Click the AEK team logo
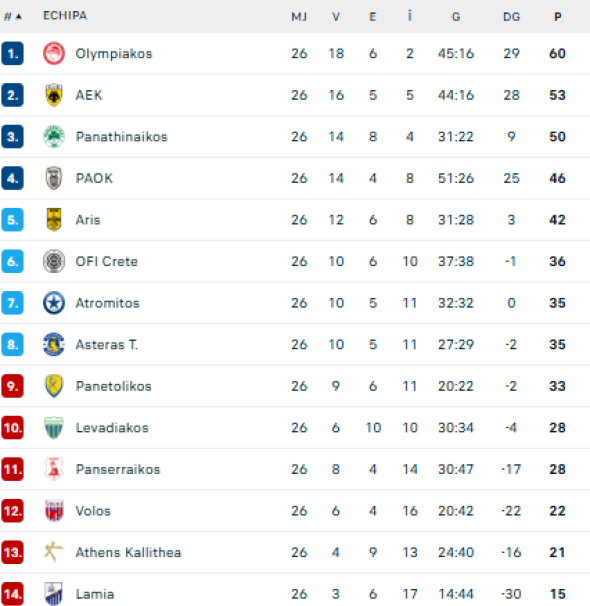The width and height of the screenshot is (590, 606). point(54,95)
